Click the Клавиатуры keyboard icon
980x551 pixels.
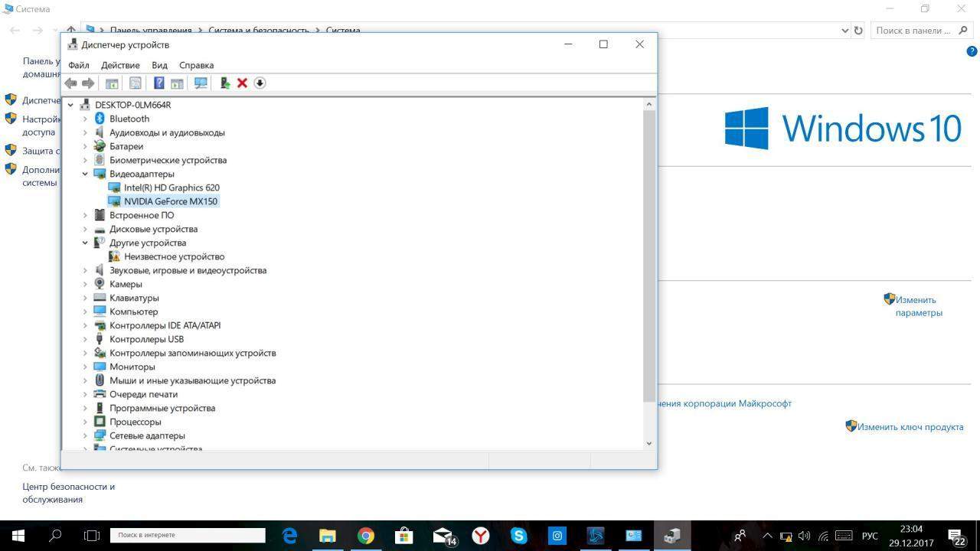click(100, 298)
